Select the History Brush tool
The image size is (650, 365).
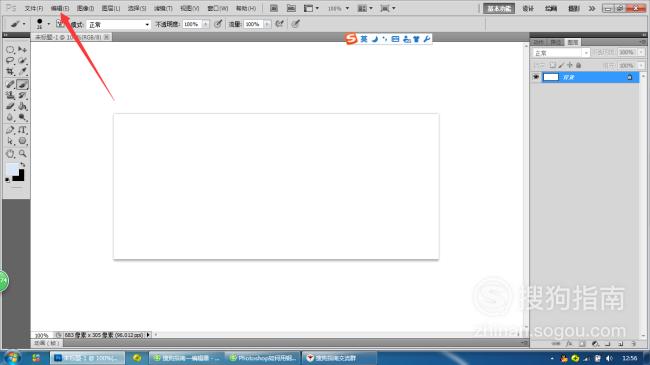click(22, 95)
